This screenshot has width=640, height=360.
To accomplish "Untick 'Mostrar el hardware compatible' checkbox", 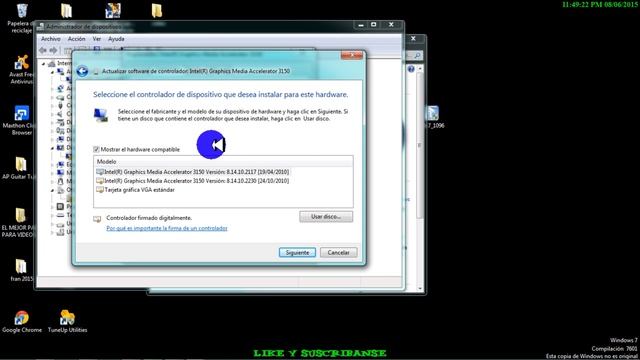I will (x=96, y=149).
